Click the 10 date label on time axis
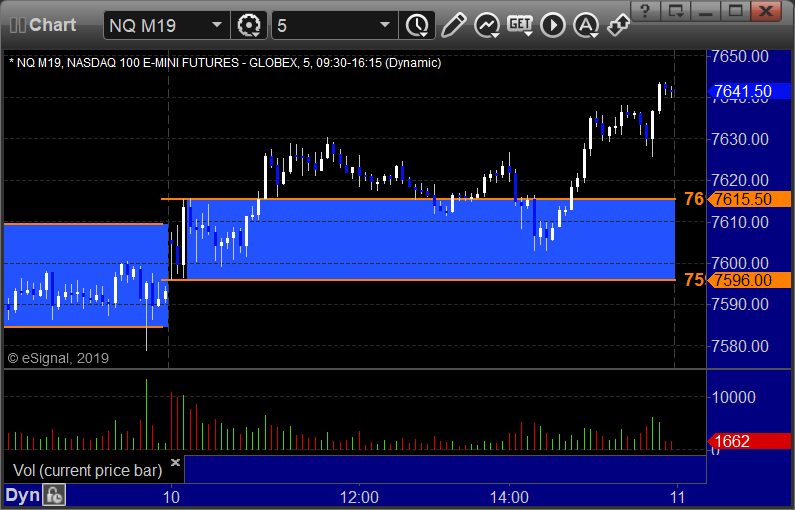The height and width of the screenshot is (510, 795). point(171,497)
